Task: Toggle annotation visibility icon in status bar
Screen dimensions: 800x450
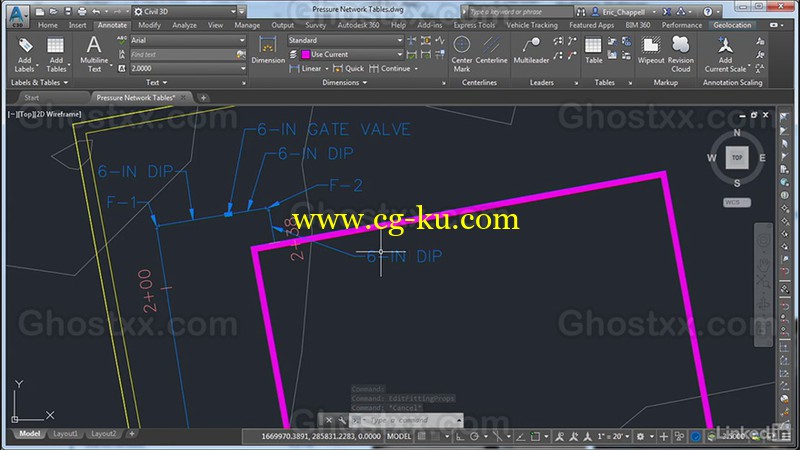Action: tap(560, 436)
